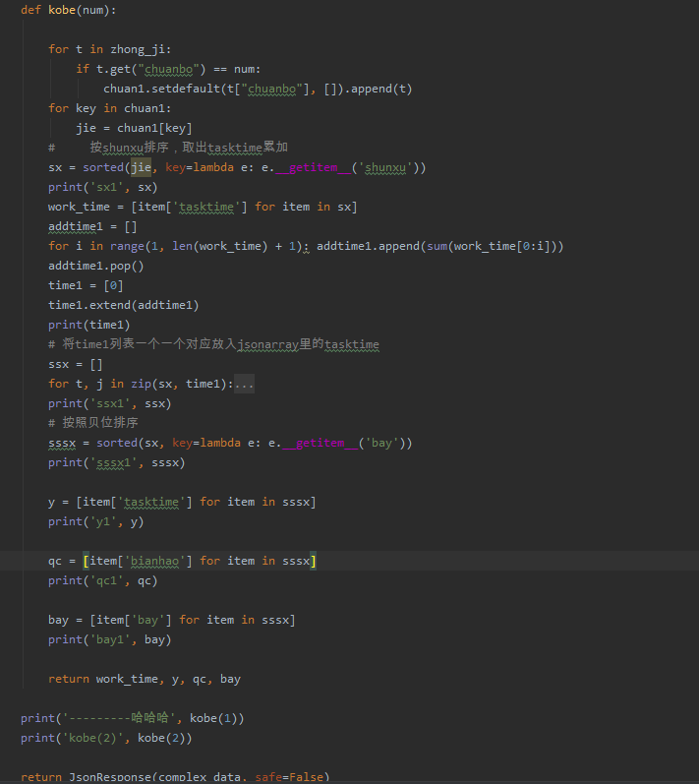Click on chuan1.setdefault line
The image size is (699, 784).
click(258, 89)
